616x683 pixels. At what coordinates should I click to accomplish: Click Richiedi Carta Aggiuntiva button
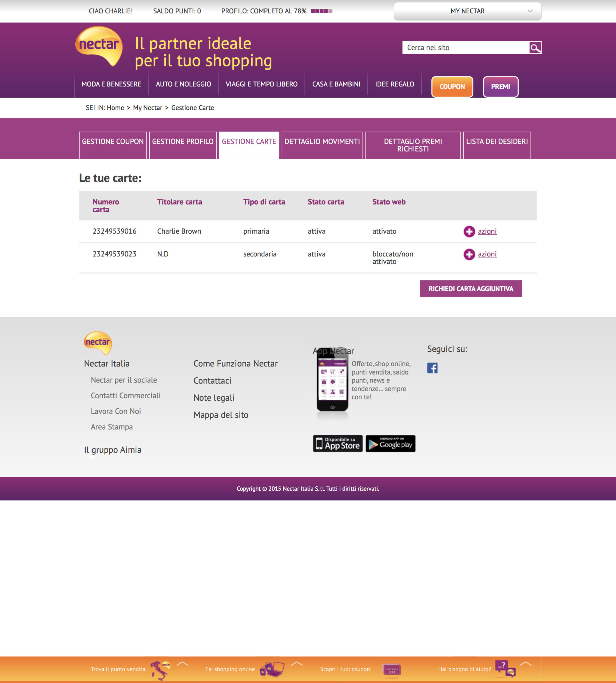click(x=471, y=289)
